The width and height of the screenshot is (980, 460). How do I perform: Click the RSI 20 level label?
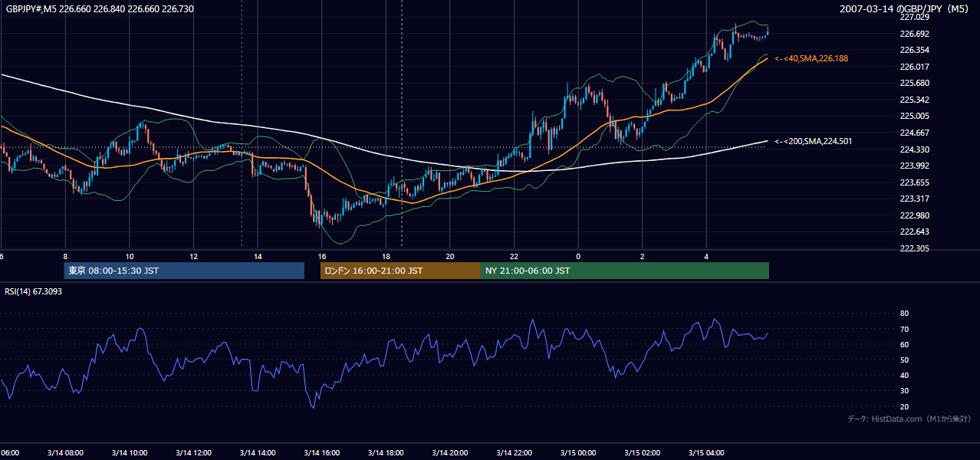[904, 406]
